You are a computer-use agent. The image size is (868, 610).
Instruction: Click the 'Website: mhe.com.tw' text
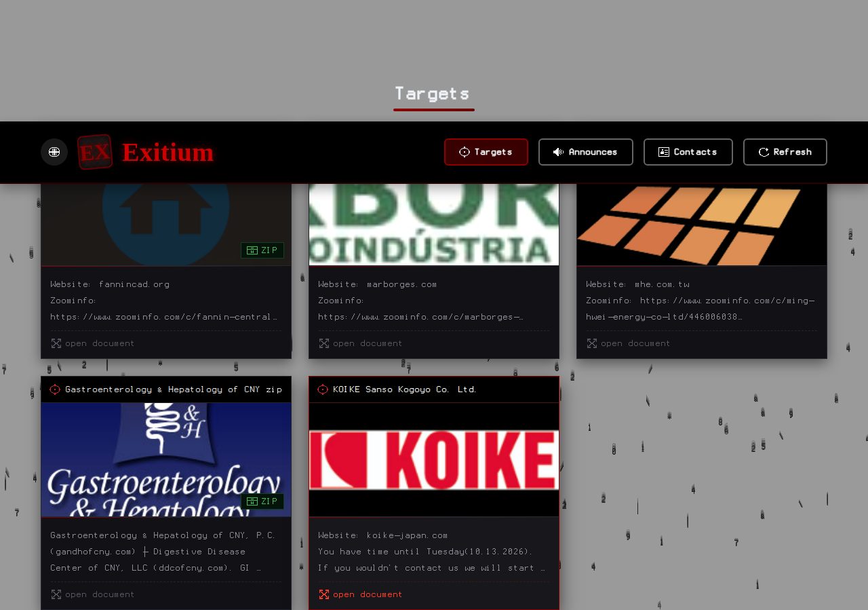(637, 284)
